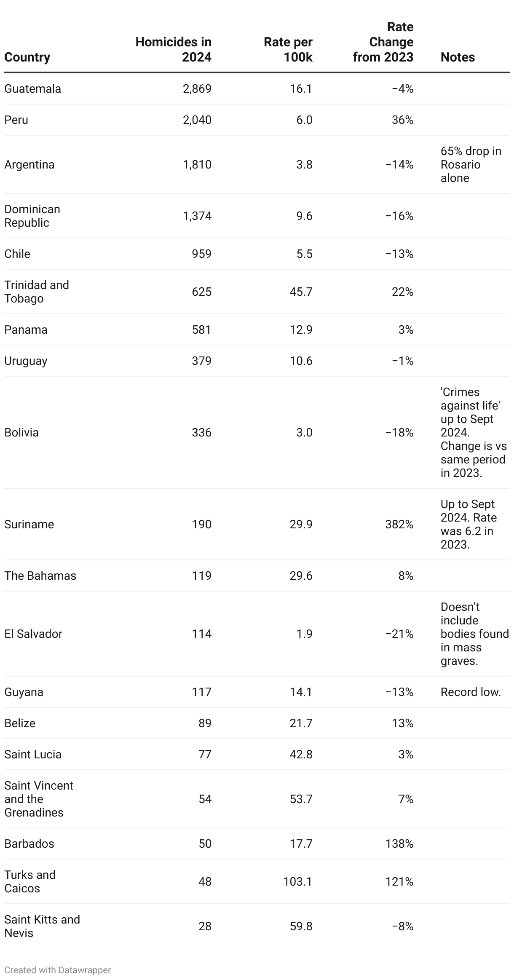
Task: Click Saint Vincent and the Grenadines label
Action: coord(39,799)
